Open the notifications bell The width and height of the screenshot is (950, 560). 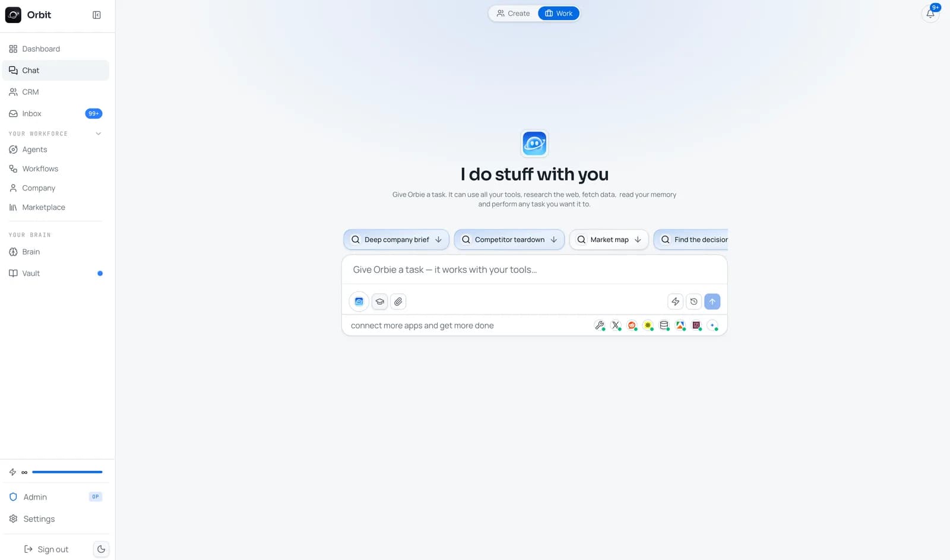[x=930, y=14]
